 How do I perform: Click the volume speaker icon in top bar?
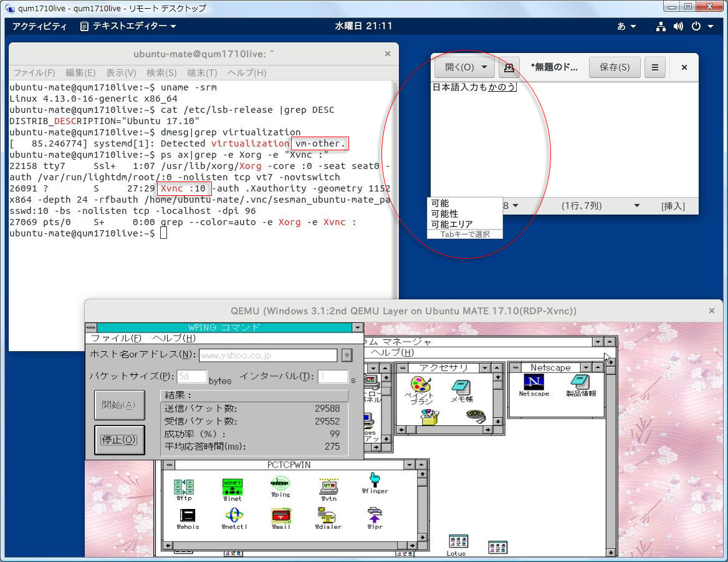click(678, 26)
